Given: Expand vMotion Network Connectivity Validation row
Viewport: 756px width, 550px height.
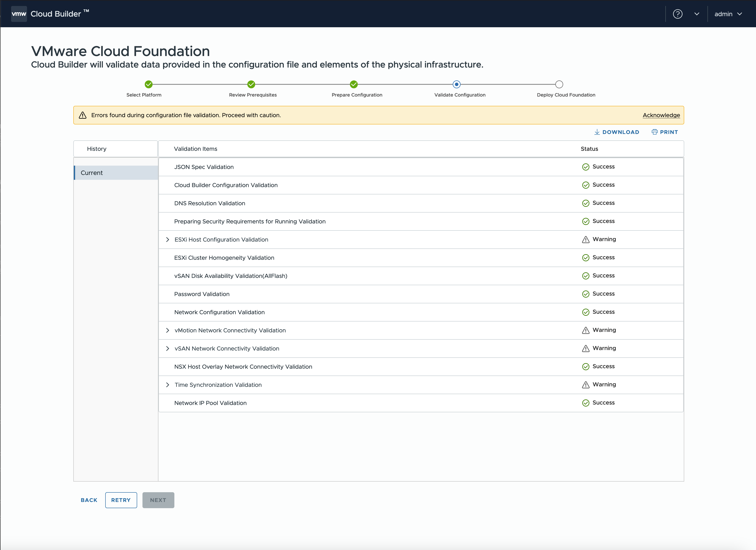Looking at the screenshot, I should pyautogui.click(x=168, y=331).
